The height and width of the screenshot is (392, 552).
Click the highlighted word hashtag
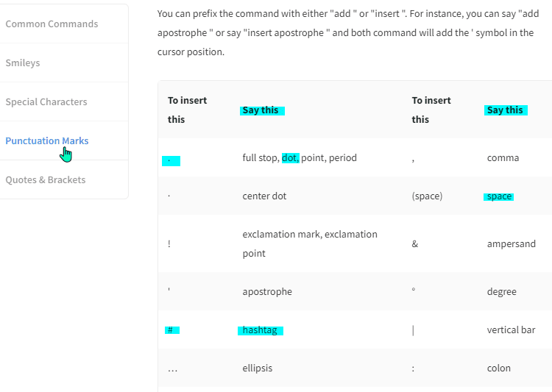tap(260, 330)
